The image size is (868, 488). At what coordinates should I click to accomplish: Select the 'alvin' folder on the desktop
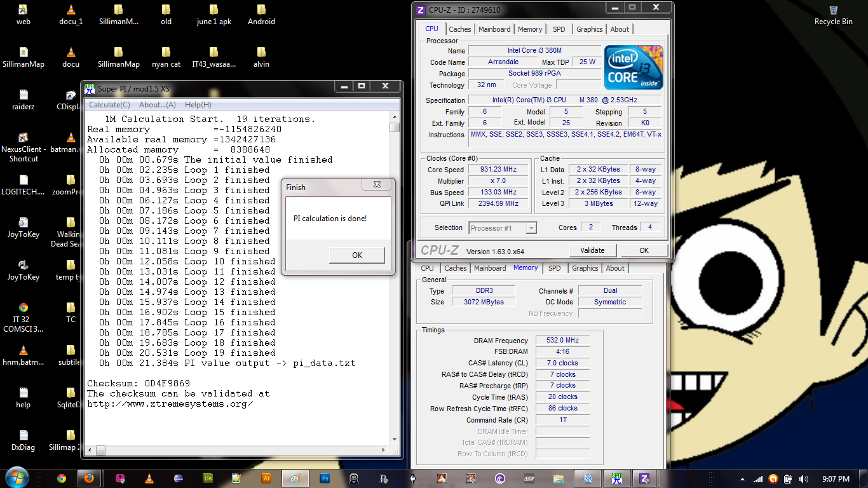coord(261,58)
